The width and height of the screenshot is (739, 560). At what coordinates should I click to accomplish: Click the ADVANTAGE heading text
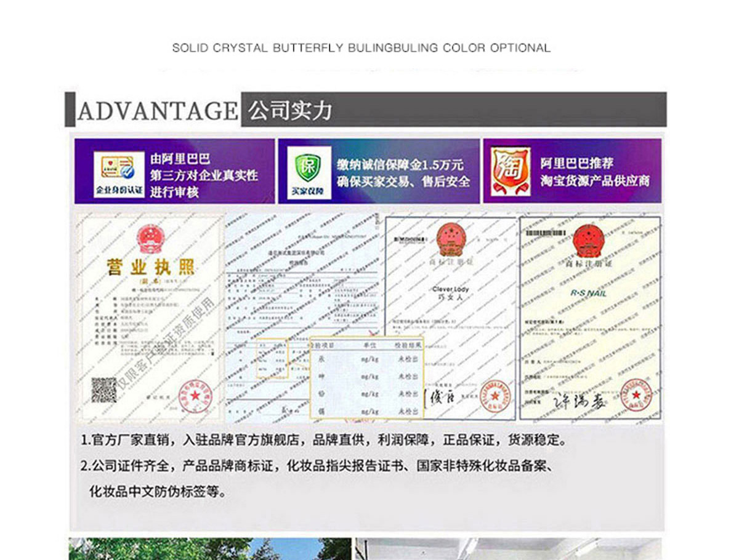[158, 111]
